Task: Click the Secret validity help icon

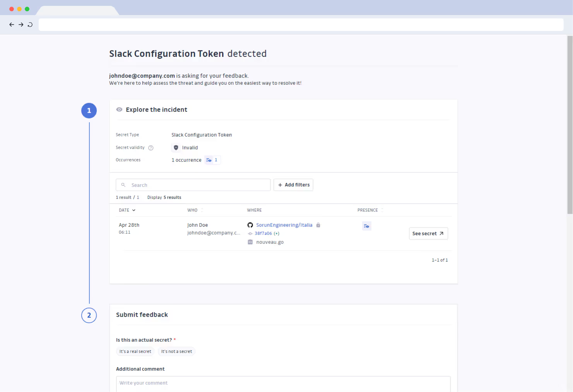Action: [x=151, y=148]
